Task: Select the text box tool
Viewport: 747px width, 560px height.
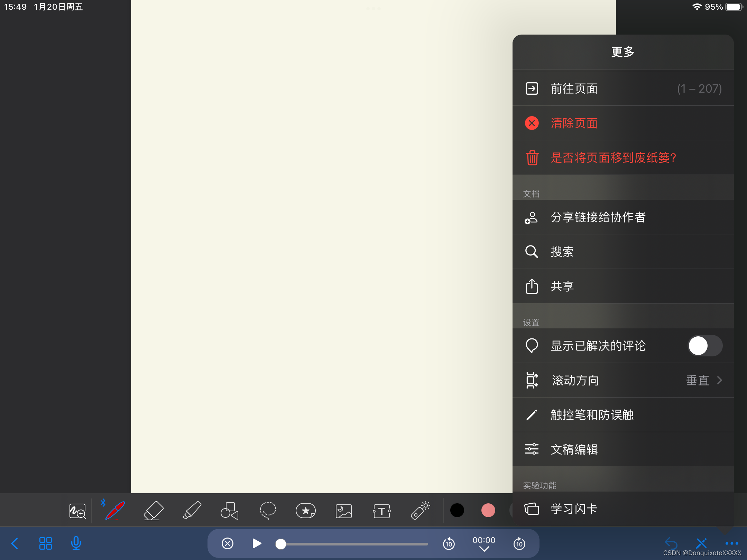Action: (382, 511)
